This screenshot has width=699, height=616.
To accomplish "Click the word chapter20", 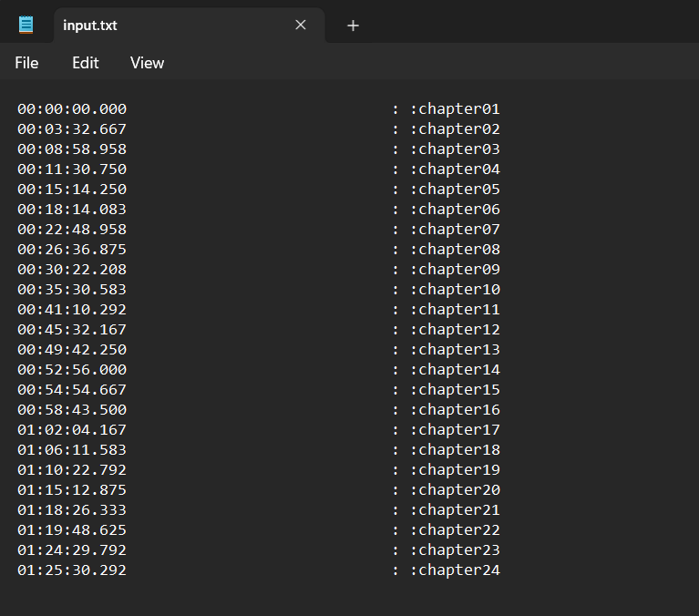I will (459, 490).
